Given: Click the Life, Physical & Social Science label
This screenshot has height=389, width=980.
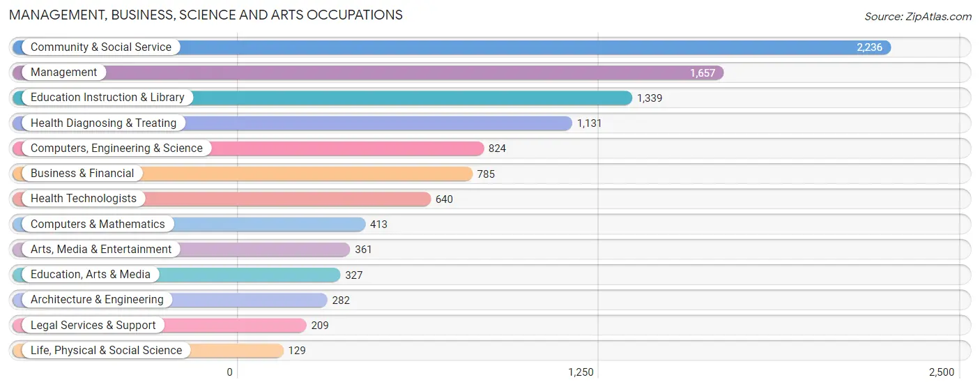Looking at the screenshot, I should (x=106, y=351).
